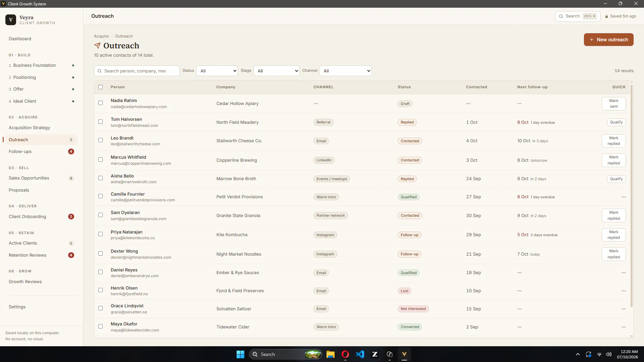Select all rows with the header checkbox
This screenshot has width=644, height=362.
100,87
